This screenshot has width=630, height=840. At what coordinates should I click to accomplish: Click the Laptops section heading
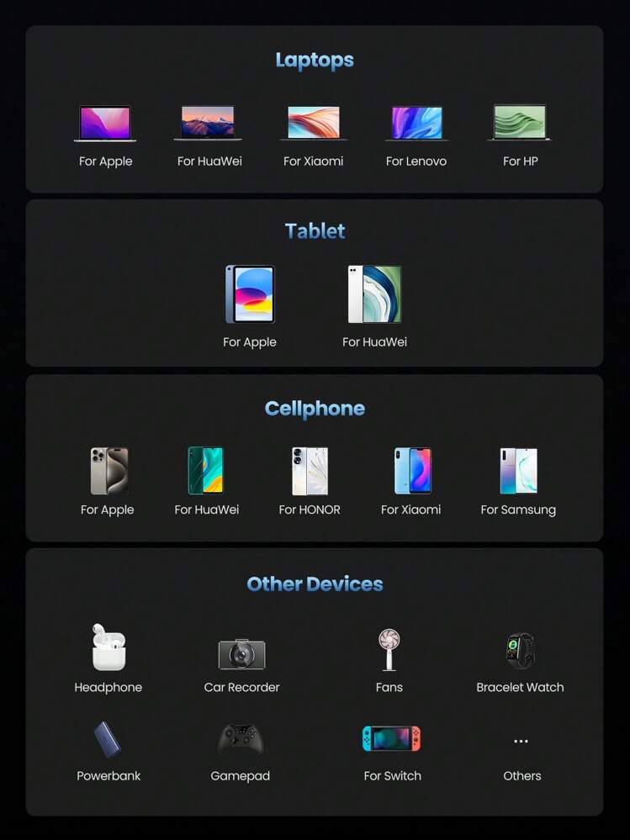[x=315, y=61]
